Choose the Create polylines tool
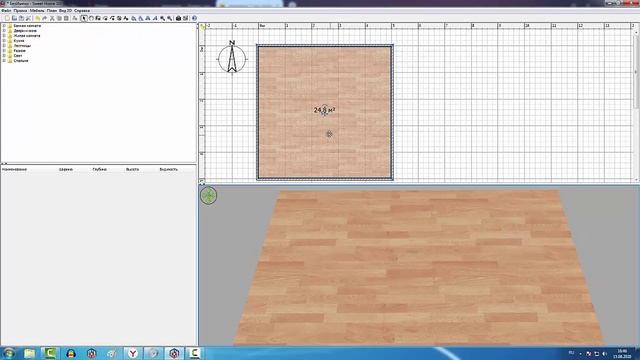640x360 pixels. (112, 18)
